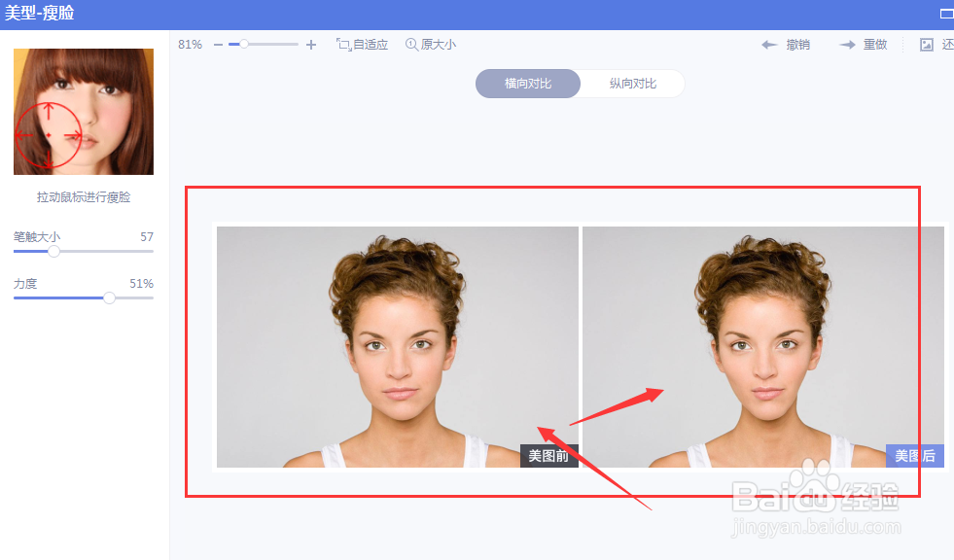Click the 美图前 label
The image size is (954, 560).
point(548,456)
